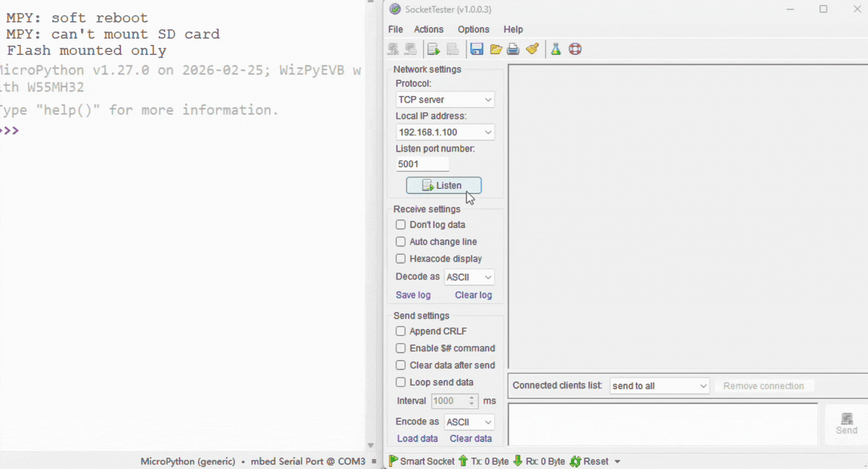The width and height of the screenshot is (868, 469).
Task: Click the flask test toolbar icon
Action: [556, 49]
